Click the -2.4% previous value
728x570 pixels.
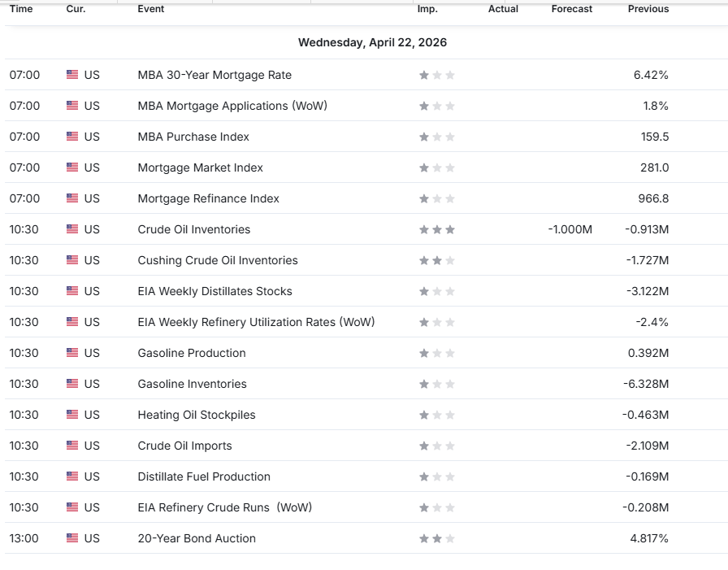click(652, 322)
